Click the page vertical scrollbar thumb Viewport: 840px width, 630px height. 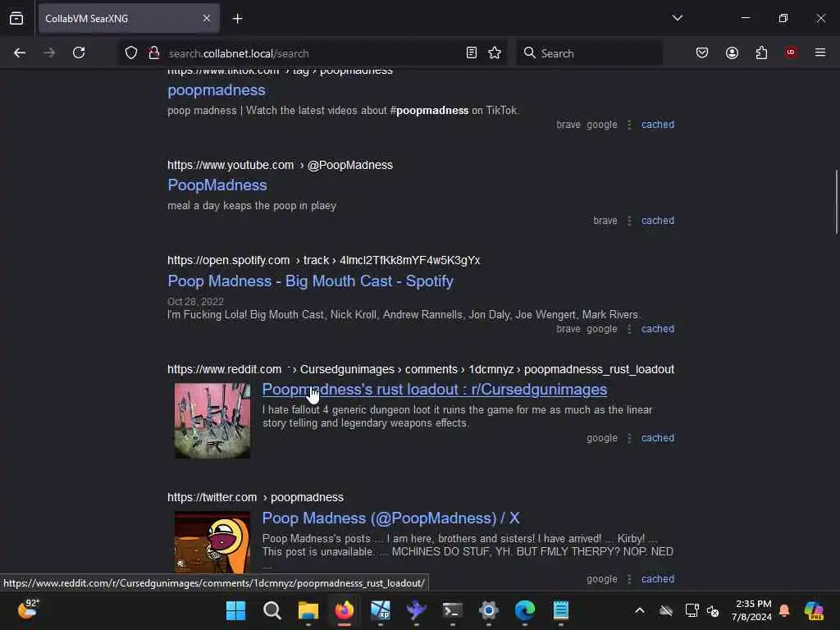[836, 202]
